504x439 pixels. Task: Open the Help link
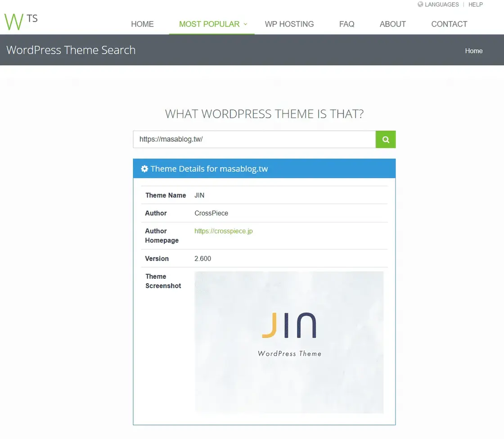(x=475, y=5)
